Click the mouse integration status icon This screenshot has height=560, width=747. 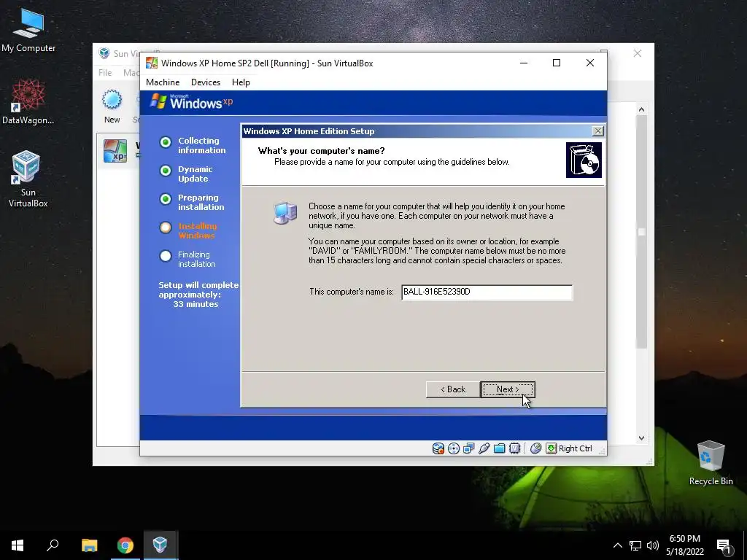[x=535, y=448]
